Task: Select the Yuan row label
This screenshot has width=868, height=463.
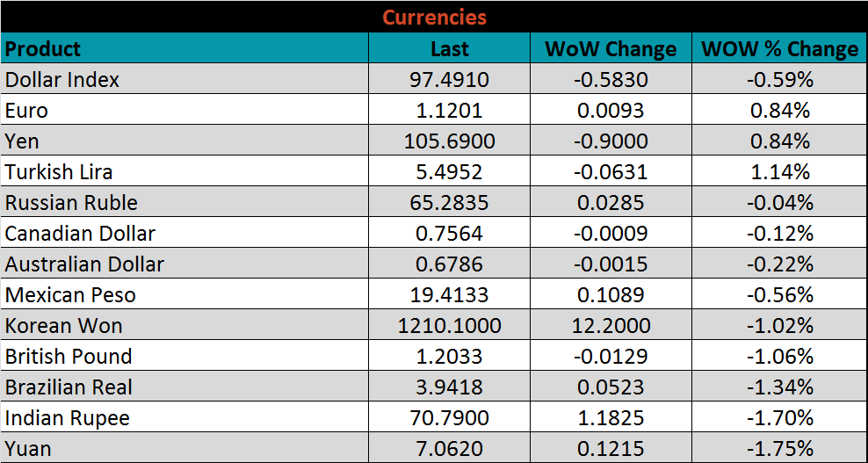Action: 28,449
